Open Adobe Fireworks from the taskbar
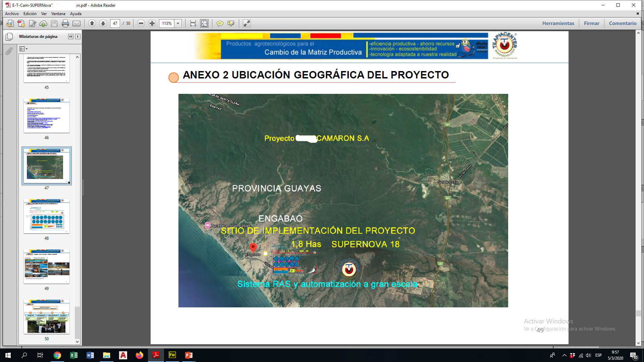644x362 pixels. [172, 355]
